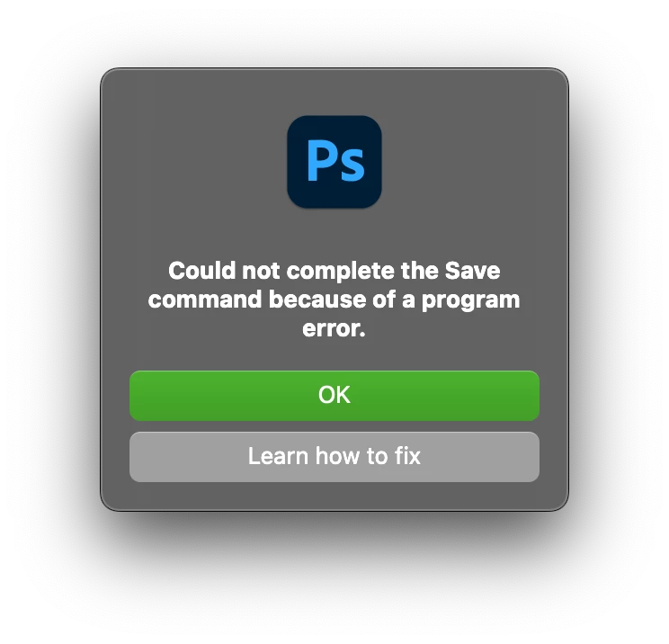Open the Learn how to fix help

click(x=334, y=457)
